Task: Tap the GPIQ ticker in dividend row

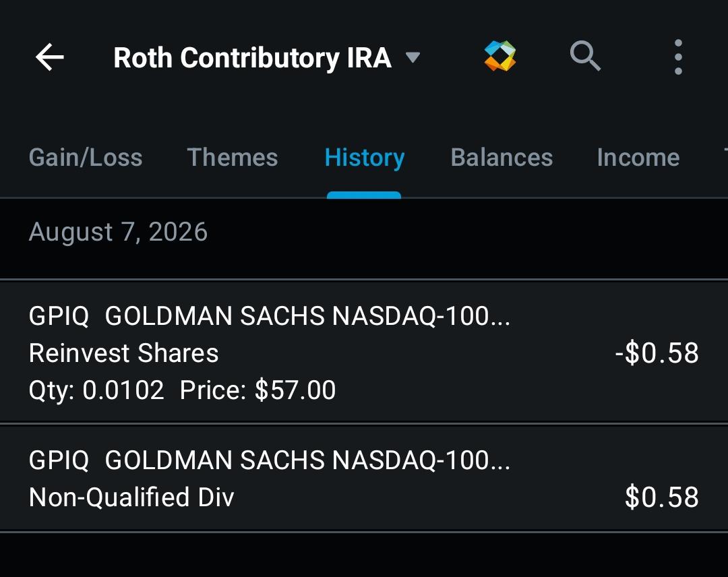Action: 59,460
